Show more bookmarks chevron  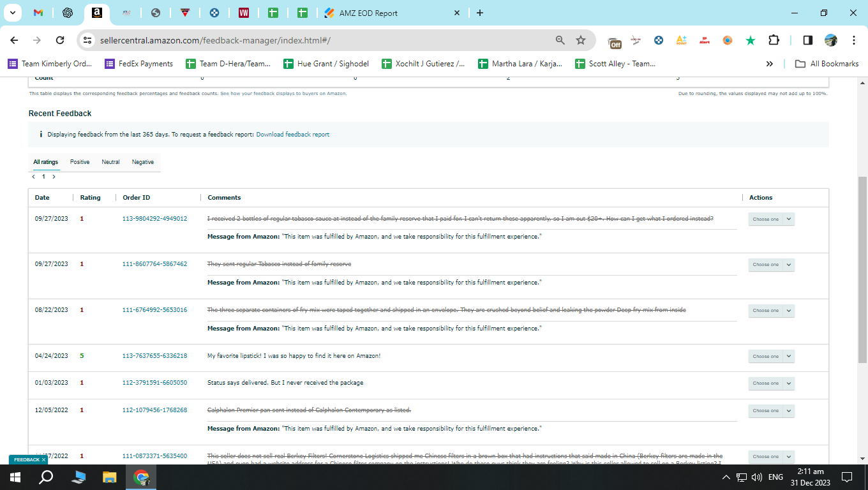click(770, 64)
